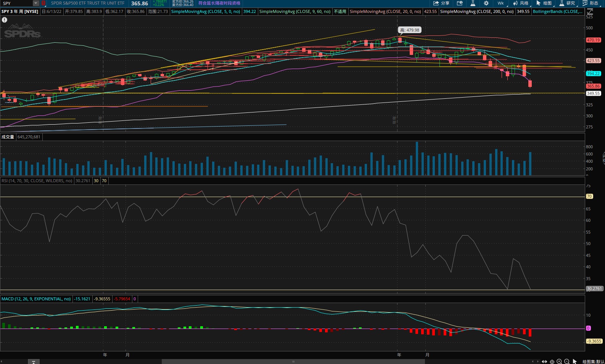Image resolution: width=605 pixels, height=364 pixels.
Task: Click the 645,270,681 volume value
Action: tap(29, 137)
